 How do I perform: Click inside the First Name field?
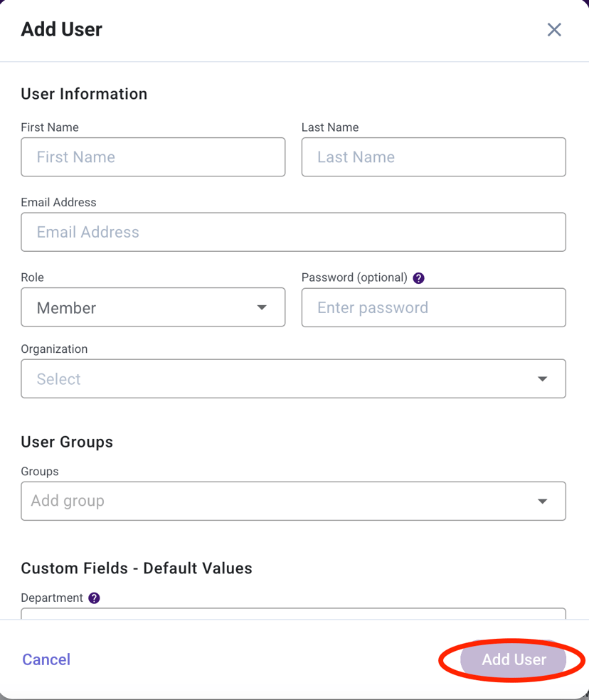(153, 157)
